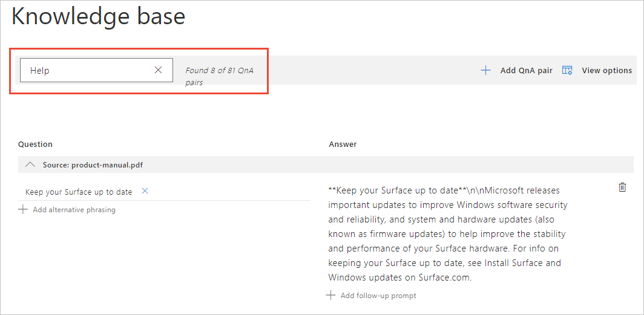Image resolution: width=644 pixels, height=315 pixels.
Task: Clear the Help search text
Action: click(158, 70)
